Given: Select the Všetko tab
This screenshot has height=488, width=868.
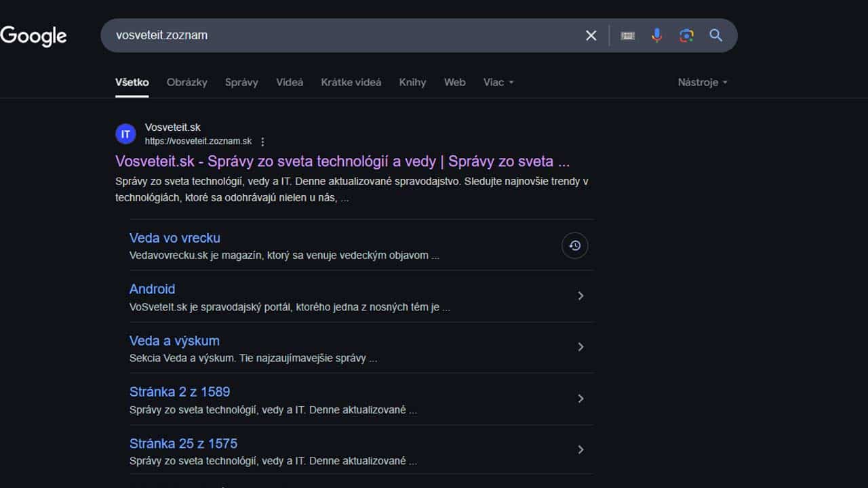Looking at the screenshot, I should [x=132, y=82].
